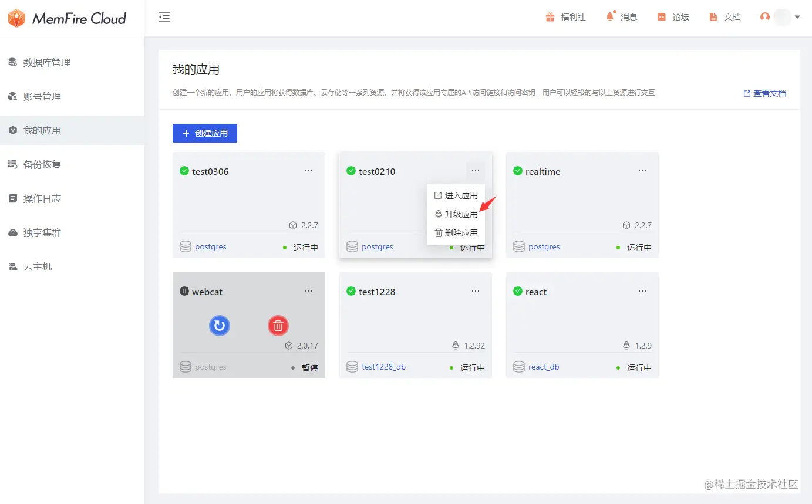This screenshot has width=812, height=504.
Task: Open the test1228 card more-options menu
Action: [476, 291]
